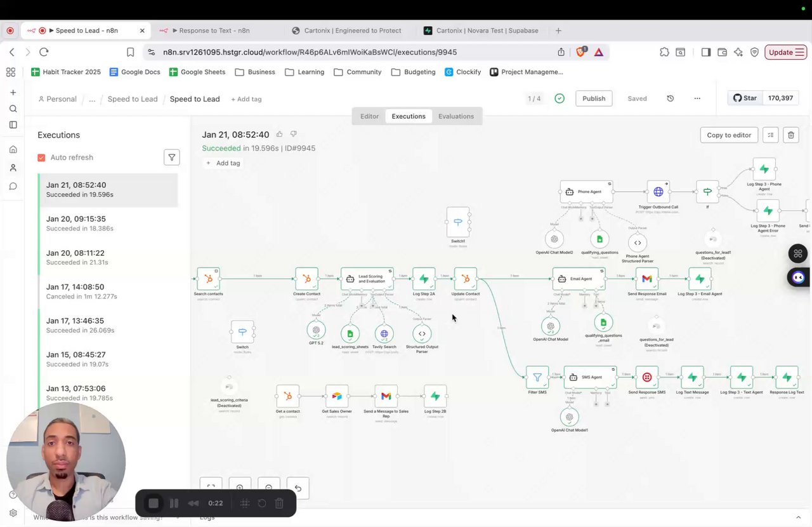
Task: Click the Trigger Outbound Call node
Action: point(658,191)
